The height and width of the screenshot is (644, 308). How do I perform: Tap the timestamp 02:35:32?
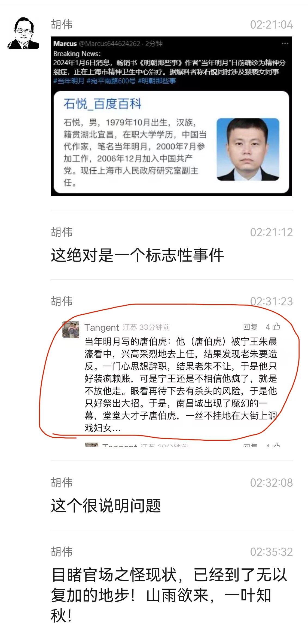click(x=272, y=552)
